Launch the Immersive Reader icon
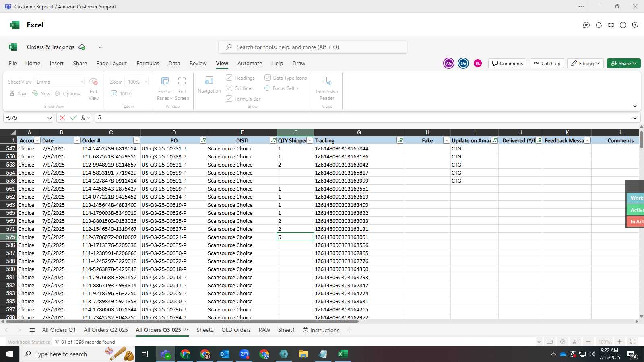 click(327, 81)
